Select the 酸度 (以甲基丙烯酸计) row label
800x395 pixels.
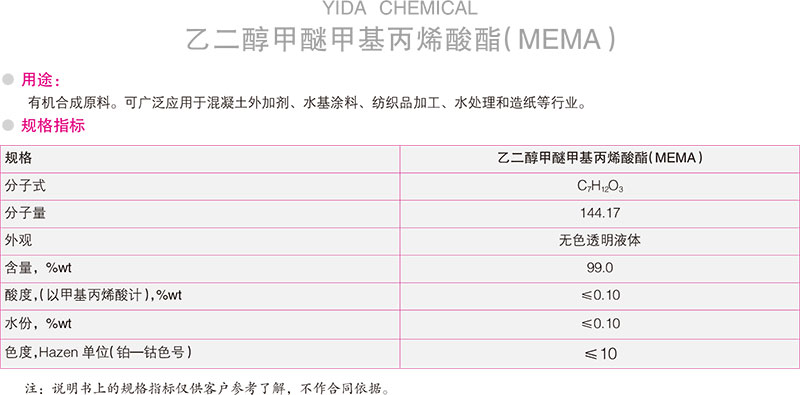click(x=93, y=295)
